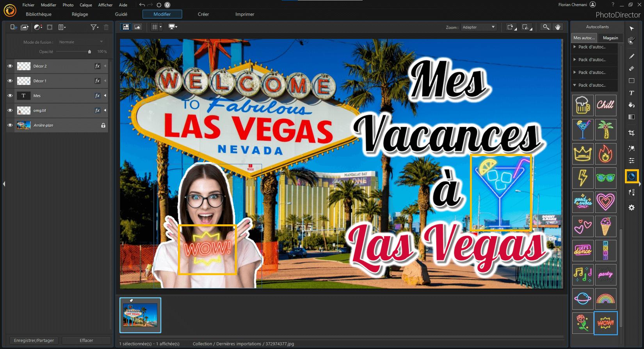The height and width of the screenshot is (349, 644).
Task: Open the adjustment layer dropdown
Action: [x=38, y=27]
